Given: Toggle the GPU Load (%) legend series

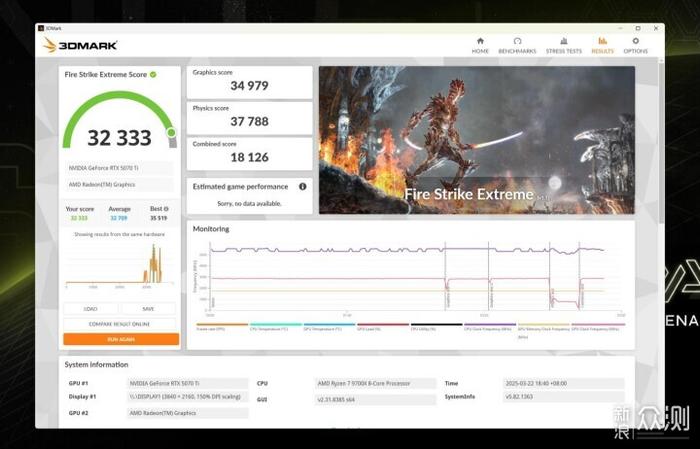Looking at the screenshot, I should [x=383, y=327].
